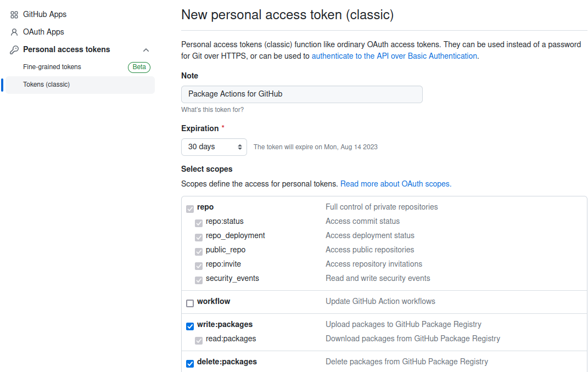Enable the workflow scope checkbox
588x372 pixels.
click(190, 303)
